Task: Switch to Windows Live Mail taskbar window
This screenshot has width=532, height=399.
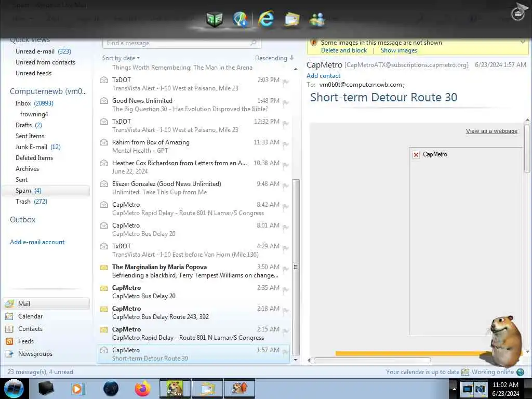Action: click(x=207, y=389)
